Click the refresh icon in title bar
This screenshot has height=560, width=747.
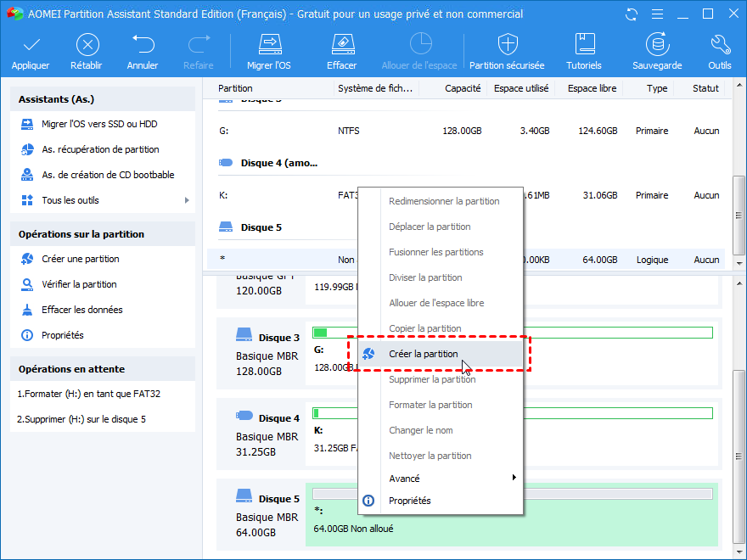pos(630,14)
